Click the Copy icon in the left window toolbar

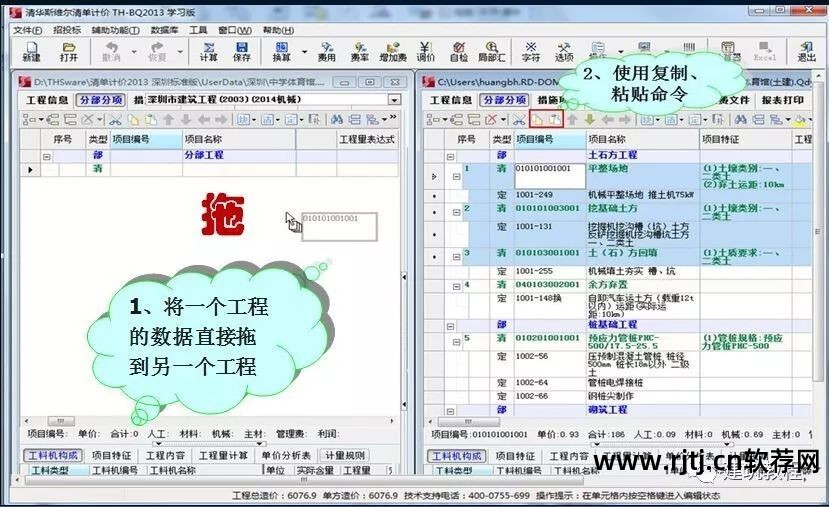133,120
